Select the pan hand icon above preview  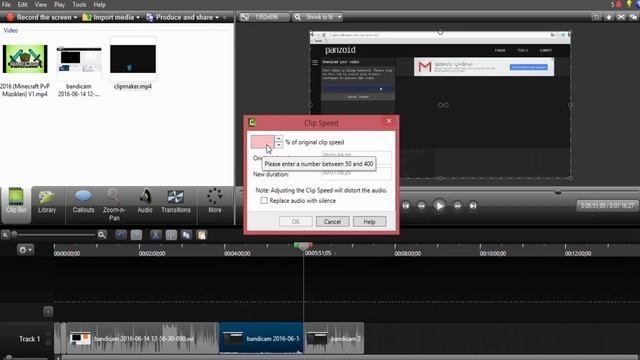609,17
